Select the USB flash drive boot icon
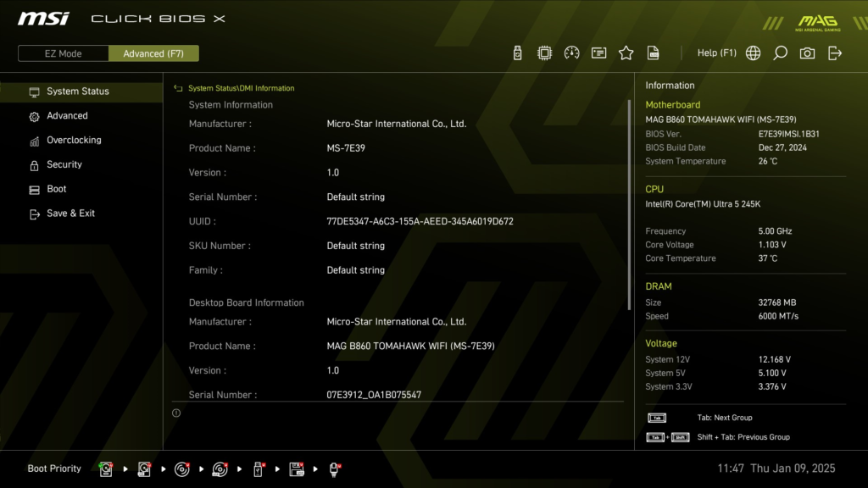Screen dimensions: 868x488 pyautogui.click(x=258, y=469)
